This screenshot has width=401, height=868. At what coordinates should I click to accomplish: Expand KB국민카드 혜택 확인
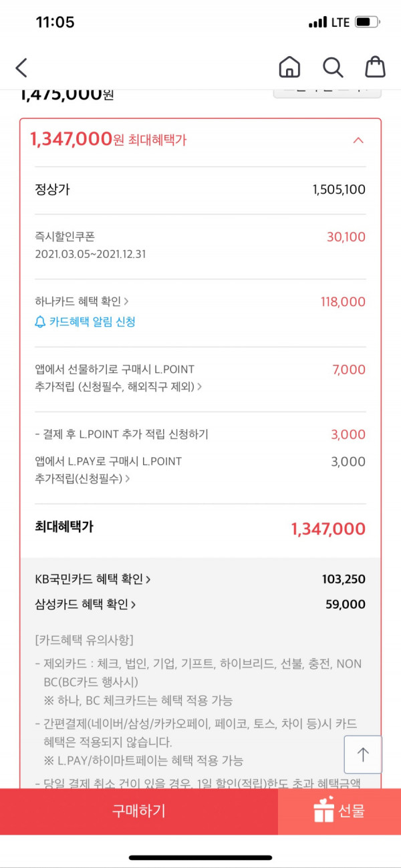tap(93, 579)
